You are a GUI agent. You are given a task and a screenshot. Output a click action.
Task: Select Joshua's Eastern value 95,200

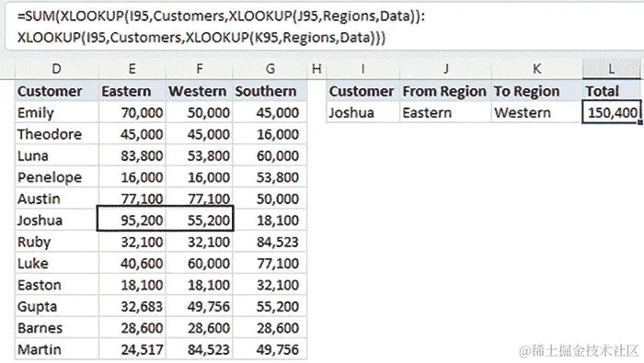pyautogui.click(x=132, y=221)
